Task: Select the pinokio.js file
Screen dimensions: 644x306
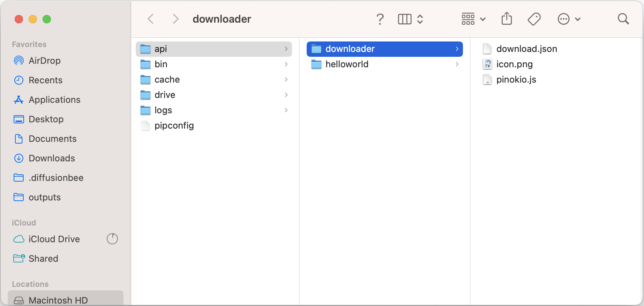Action: point(516,79)
